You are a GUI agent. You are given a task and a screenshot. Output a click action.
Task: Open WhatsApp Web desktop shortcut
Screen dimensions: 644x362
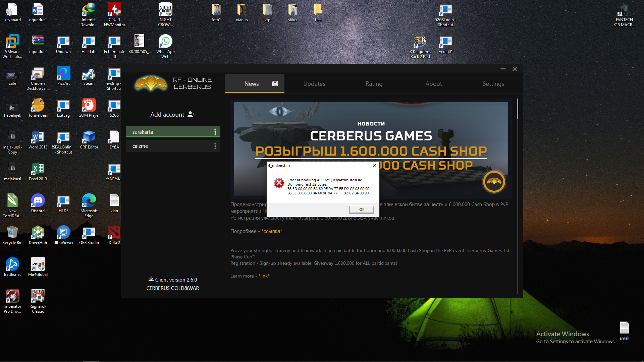coord(165,47)
